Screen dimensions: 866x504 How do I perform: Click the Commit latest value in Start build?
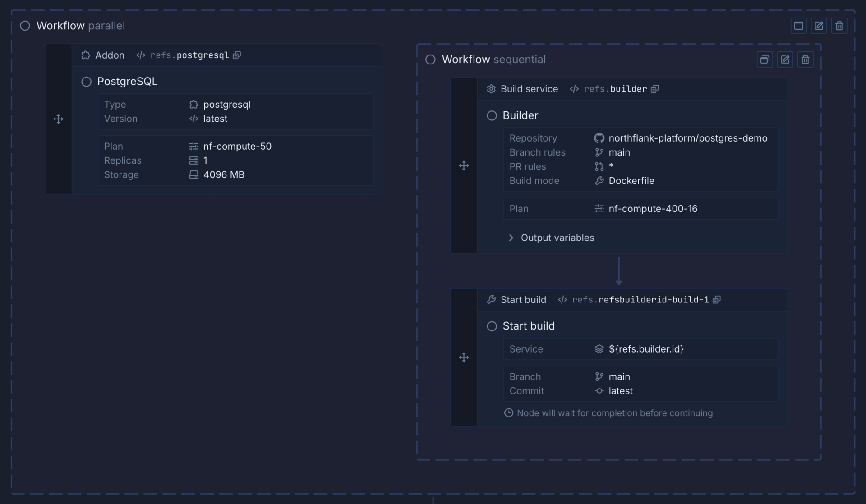pyautogui.click(x=621, y=391)
